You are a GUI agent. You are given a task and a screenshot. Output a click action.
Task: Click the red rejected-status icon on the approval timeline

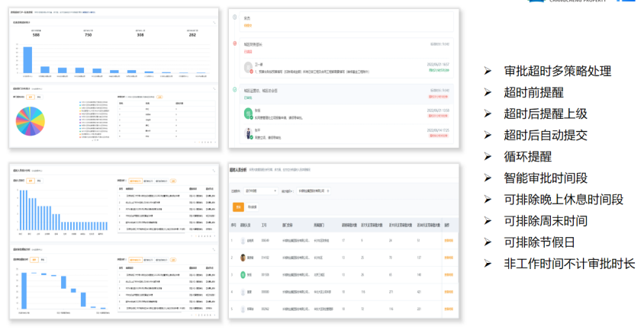click(x=234, y=43)
